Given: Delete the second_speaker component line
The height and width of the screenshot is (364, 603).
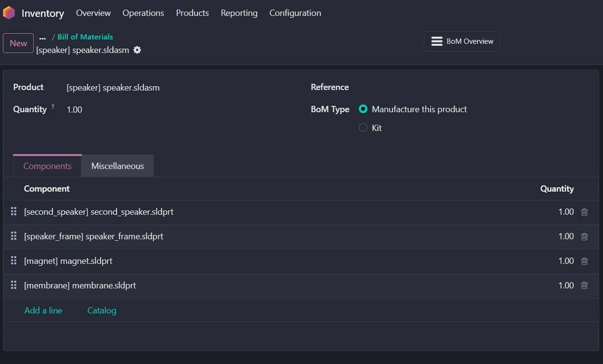Looking at the screenshot, I should point(584,212).
